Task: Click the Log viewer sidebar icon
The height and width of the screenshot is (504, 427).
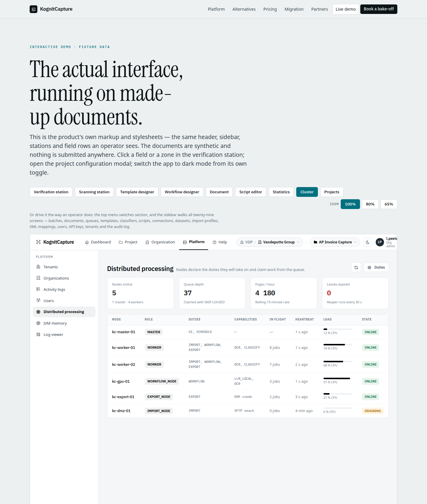Action: click(38, 334)
